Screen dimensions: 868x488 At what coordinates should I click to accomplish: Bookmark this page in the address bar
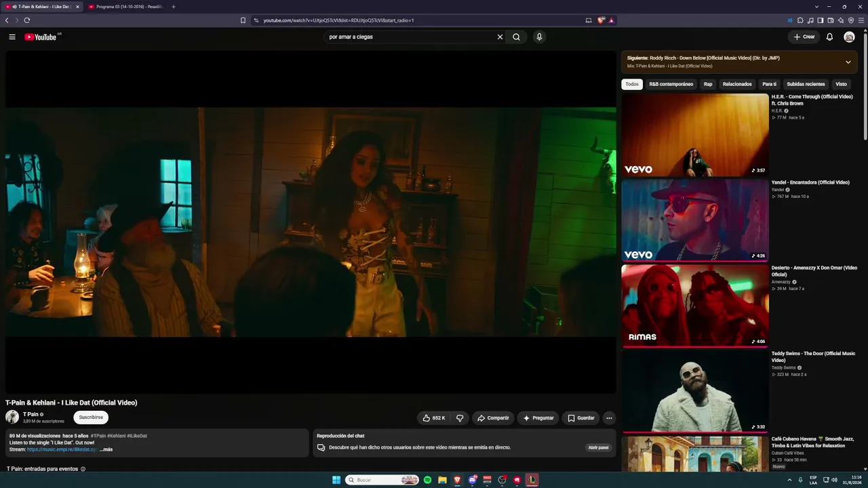[243, 20]
